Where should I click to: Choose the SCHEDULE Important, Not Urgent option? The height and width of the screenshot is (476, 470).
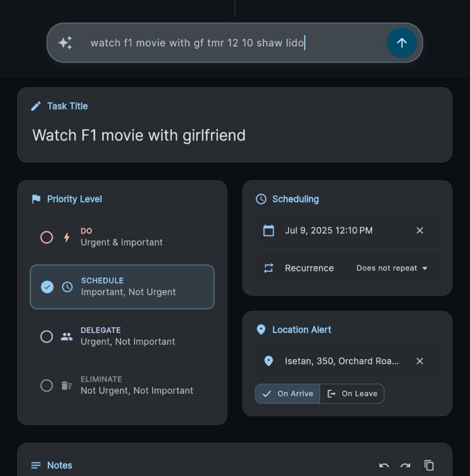pos(122,287)
